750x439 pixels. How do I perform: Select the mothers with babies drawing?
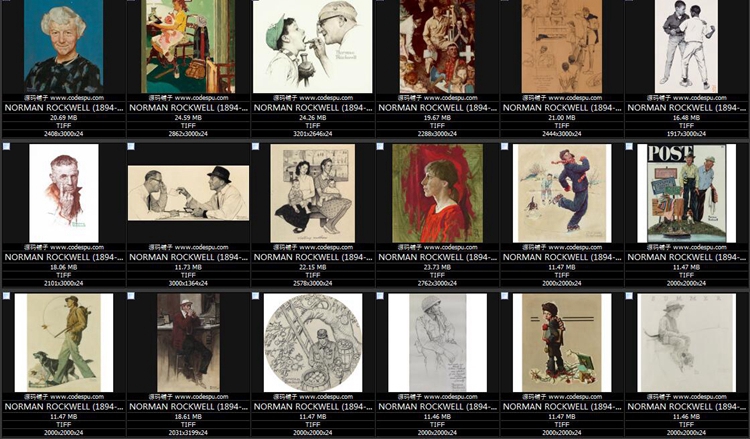click(x=312, y=193)
